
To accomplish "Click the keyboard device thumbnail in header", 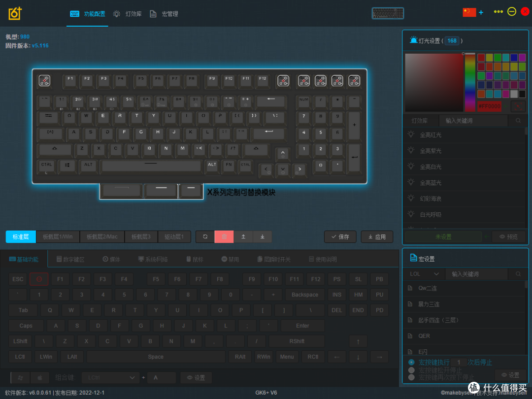I will click(388, 13).
